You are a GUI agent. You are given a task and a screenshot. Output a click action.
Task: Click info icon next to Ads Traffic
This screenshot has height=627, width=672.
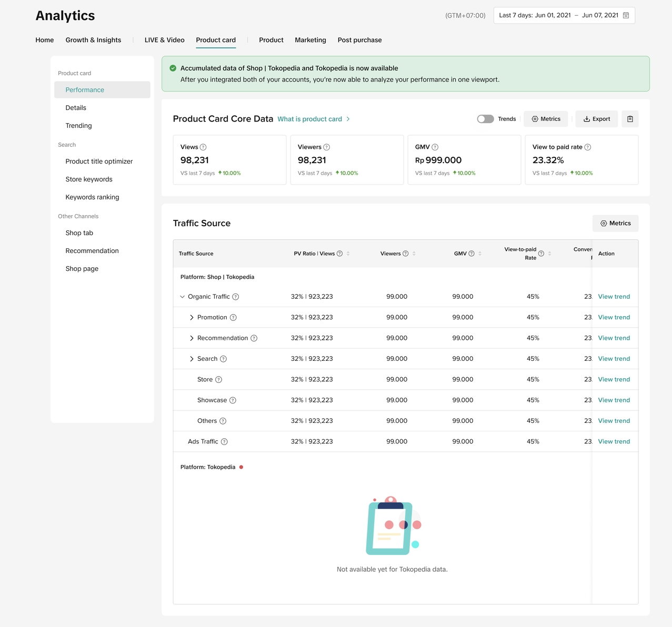pyautogui.click(x=224, y=442)
